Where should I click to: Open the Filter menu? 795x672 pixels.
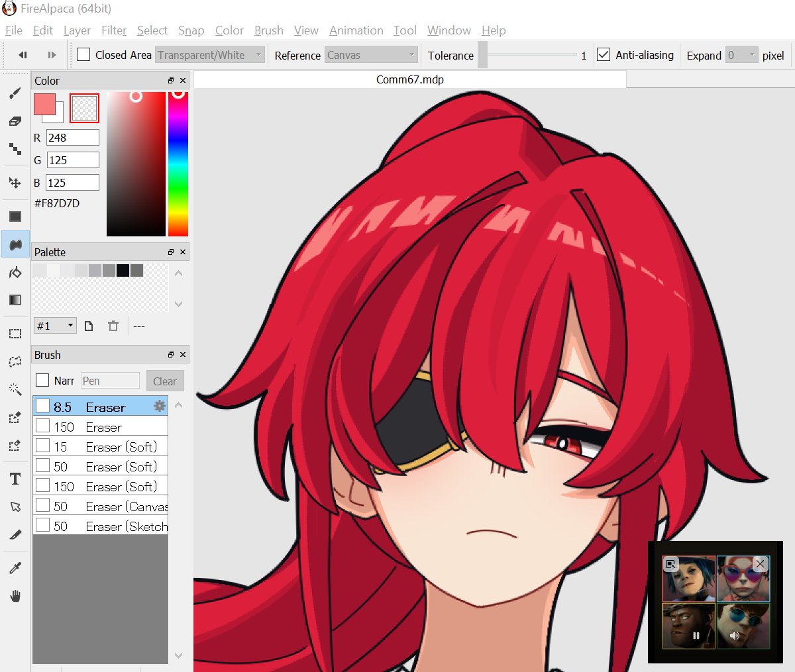[x=114, y=30]
